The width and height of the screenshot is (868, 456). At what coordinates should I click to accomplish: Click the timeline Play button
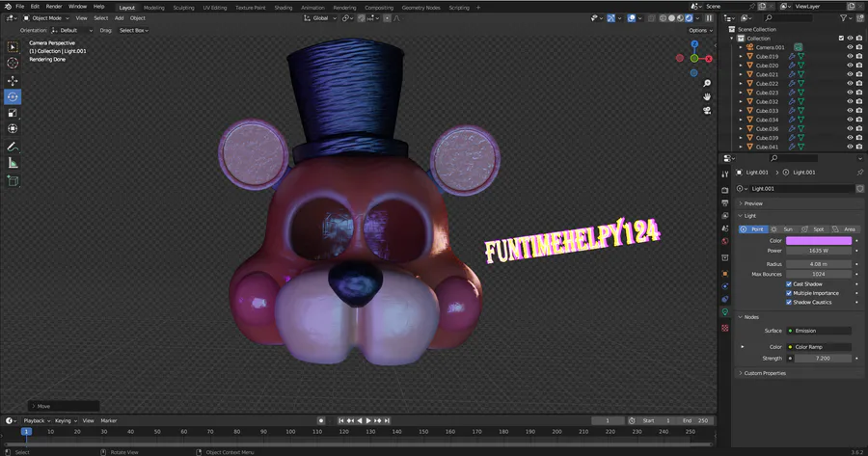tap(368, 420)
